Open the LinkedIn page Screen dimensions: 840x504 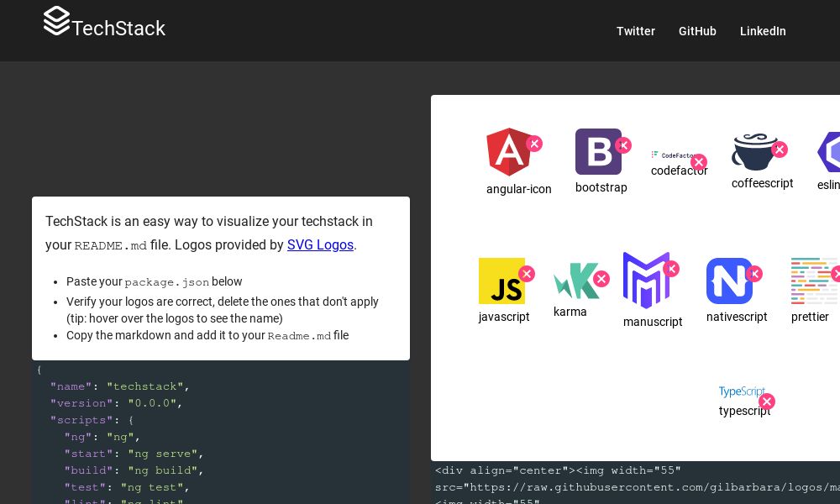click(x=763, y=31)
